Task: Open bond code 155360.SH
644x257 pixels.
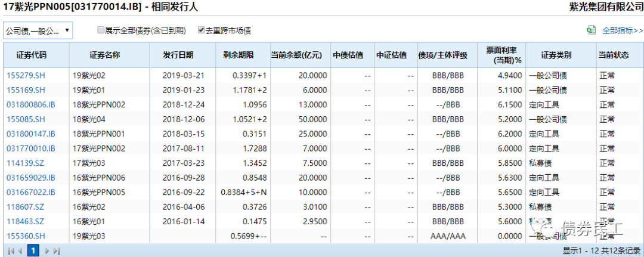Action: click(x=26, y=236)
